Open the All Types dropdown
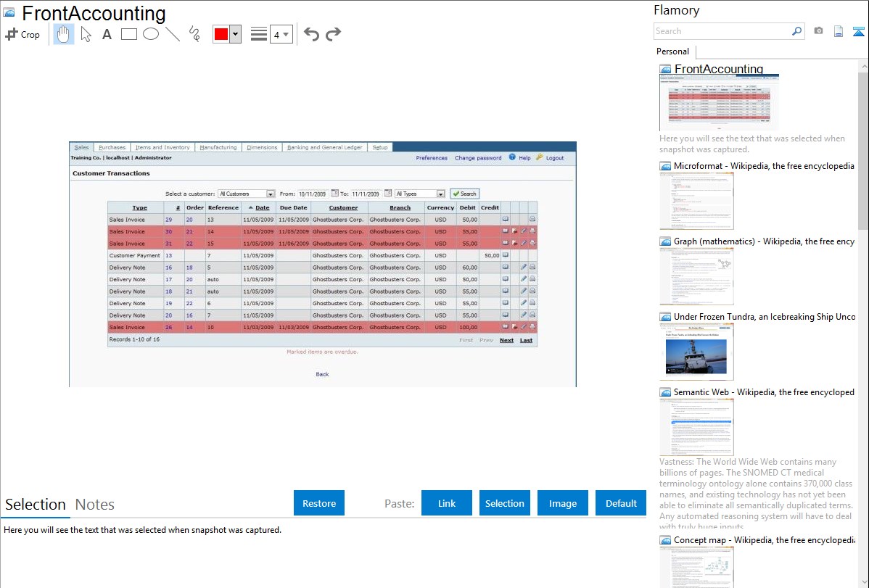Viewport: 869px width, 588px height. pyautogui.click(x=419, y=194)
